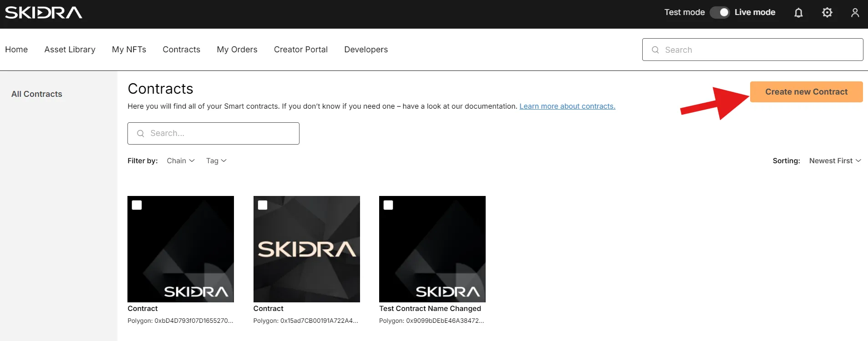Viewport: 868px width, 341px height.
Task: Click the Live mode label
Action: point(755,12)
